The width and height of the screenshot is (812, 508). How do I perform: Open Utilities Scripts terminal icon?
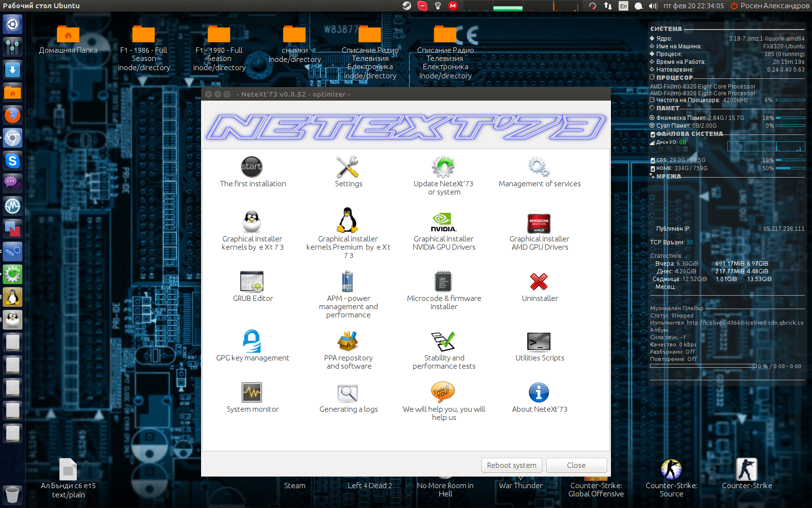(x=539, y=341)
